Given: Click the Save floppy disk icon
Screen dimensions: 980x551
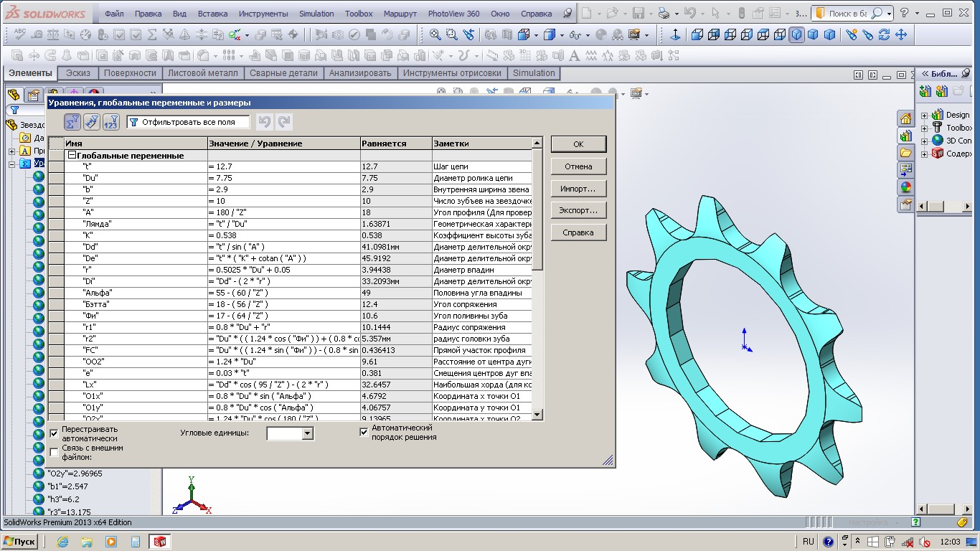Looking at the screenshot, I should (638, 13).
